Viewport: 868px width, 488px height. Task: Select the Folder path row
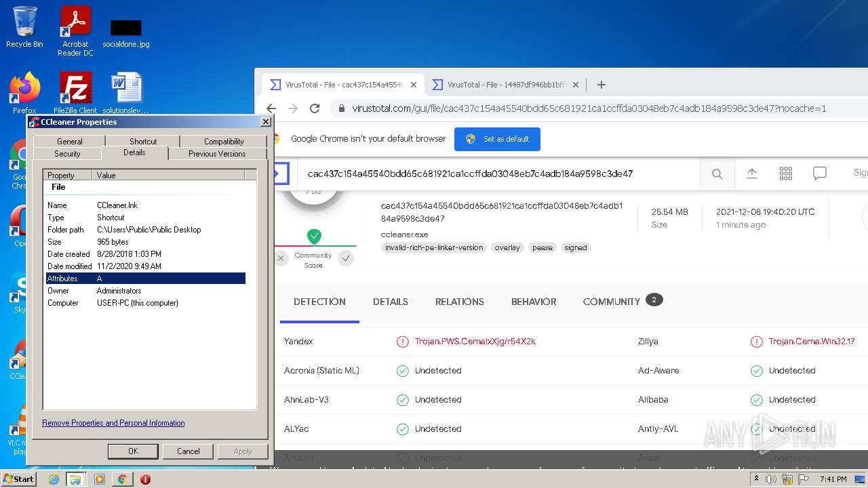pos(146,230)
